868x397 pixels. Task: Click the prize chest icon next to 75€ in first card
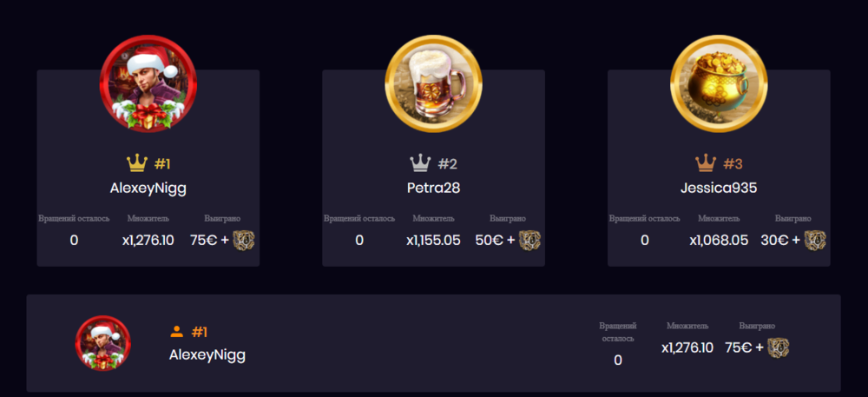click(x=244, y=240)
